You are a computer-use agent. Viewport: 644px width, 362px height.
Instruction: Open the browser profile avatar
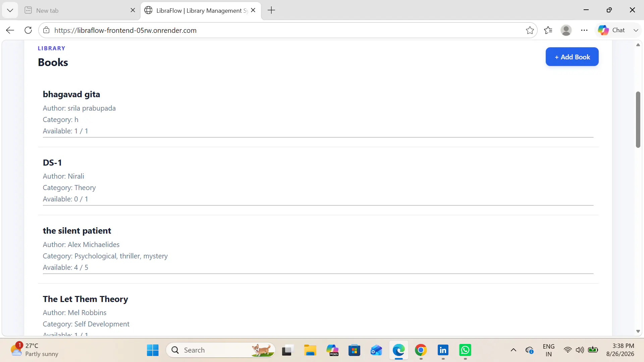click(566, 30)
